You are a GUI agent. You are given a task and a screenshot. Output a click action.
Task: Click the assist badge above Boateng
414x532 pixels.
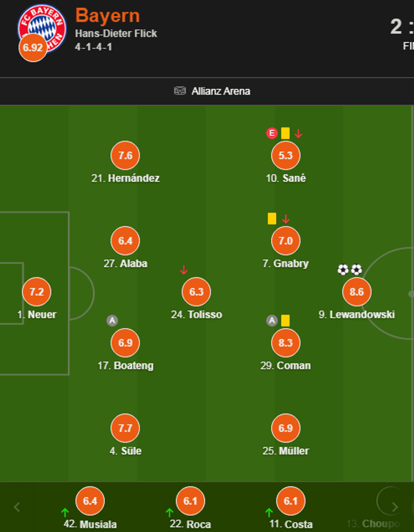pos(112,321)
